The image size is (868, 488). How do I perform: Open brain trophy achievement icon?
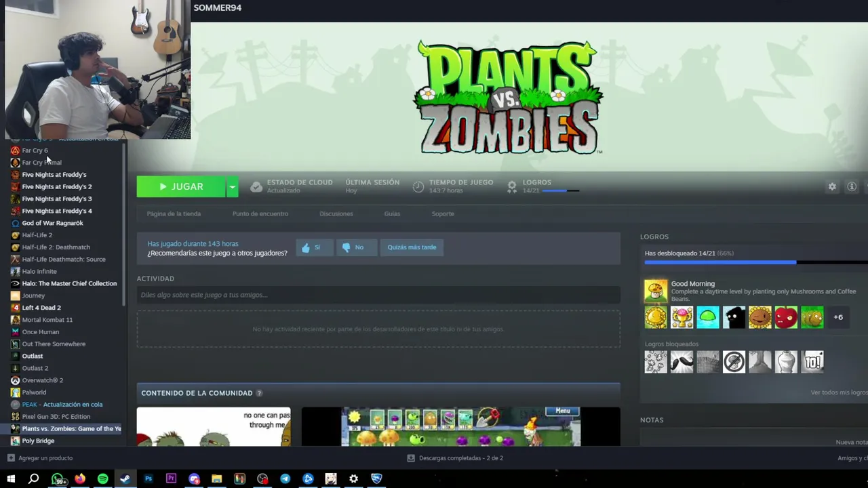tap(682, 317)
